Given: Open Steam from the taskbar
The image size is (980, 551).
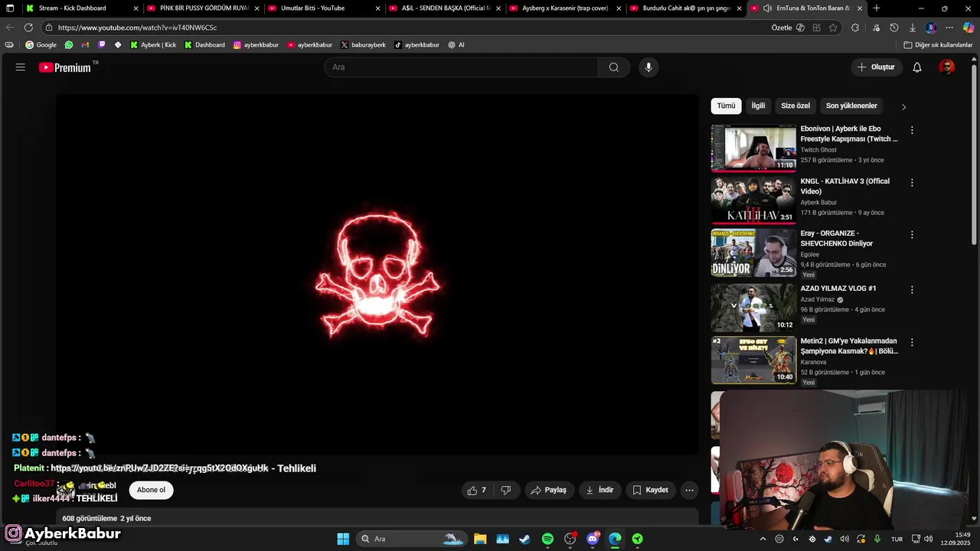Looking at the screenshot, I should click(x=524, y=539).
